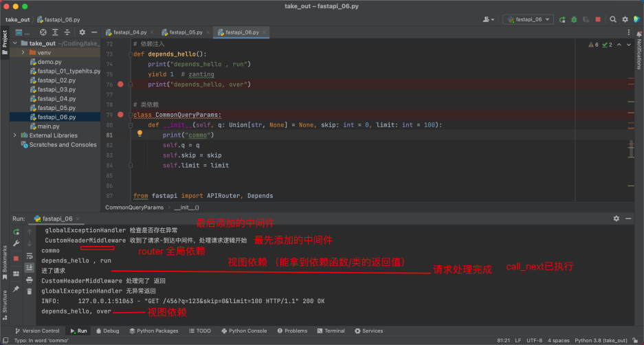Click the Problems button in the bottom bar

(293, 331)
